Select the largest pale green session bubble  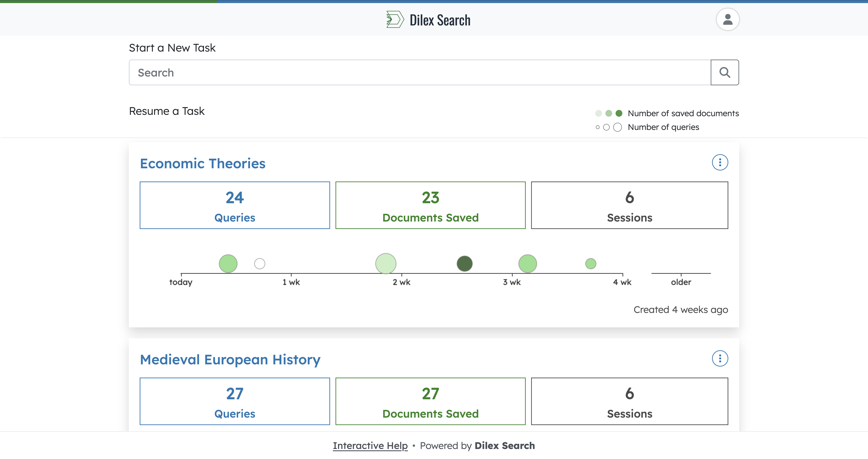(386, 263)
